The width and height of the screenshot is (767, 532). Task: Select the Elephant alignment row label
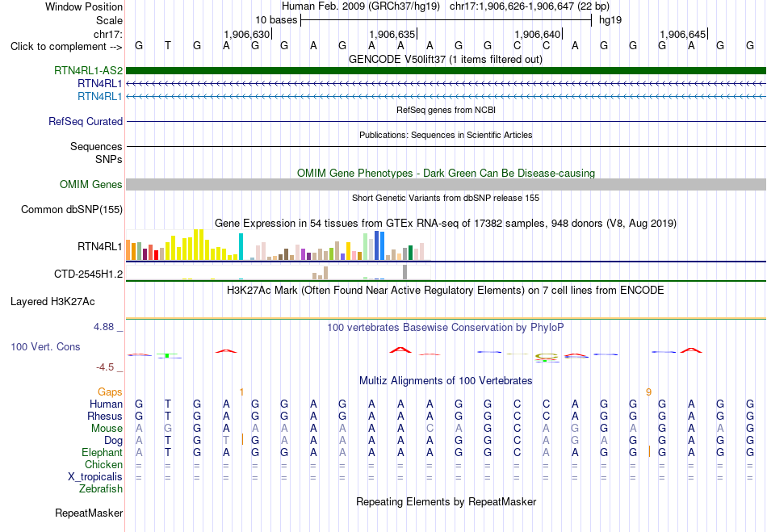click(x=103, y=452)
